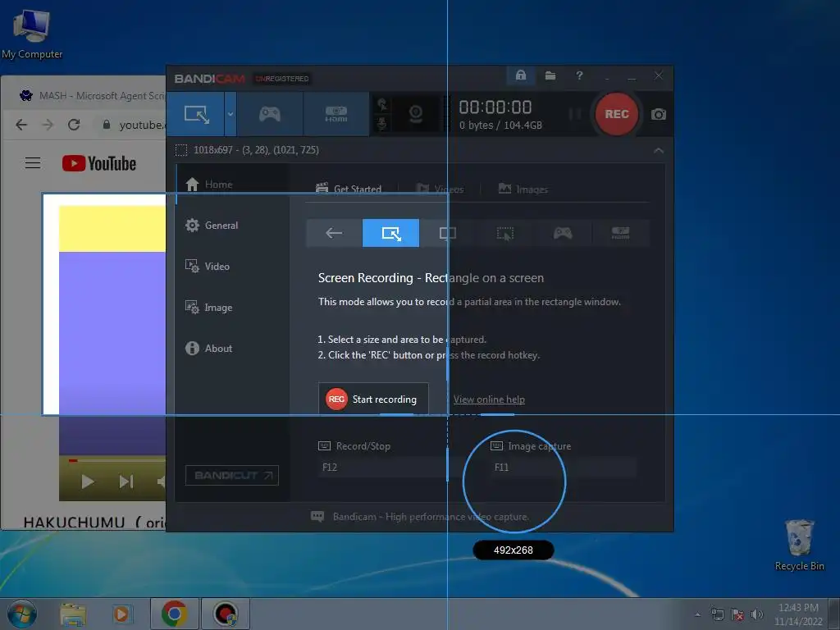Collapse the panel with the chevron arrow
Image resolution: width=840 pixels, height=630 pixels.
pos(659,151)
